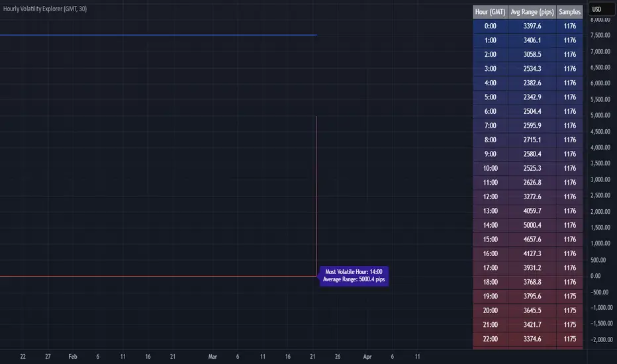Click the Hourly Volatility Explorer indicator title

pyautogui.click(x=45, y=9)
